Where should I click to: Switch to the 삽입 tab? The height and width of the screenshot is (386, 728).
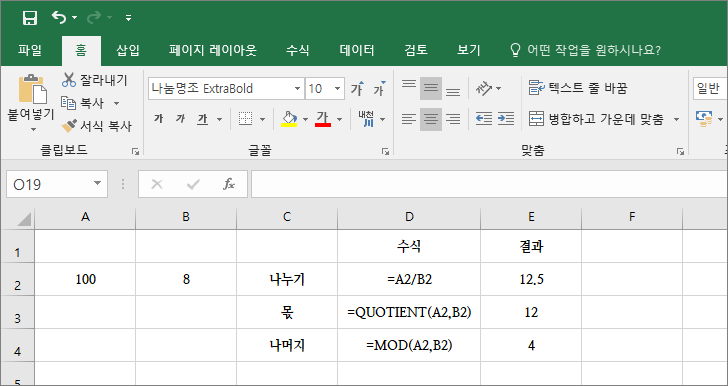click(128, 50)
